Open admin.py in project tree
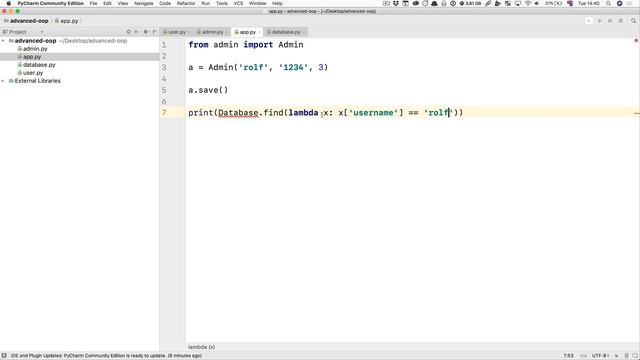This screenshot has width=640, height=360. click(35, 49)
